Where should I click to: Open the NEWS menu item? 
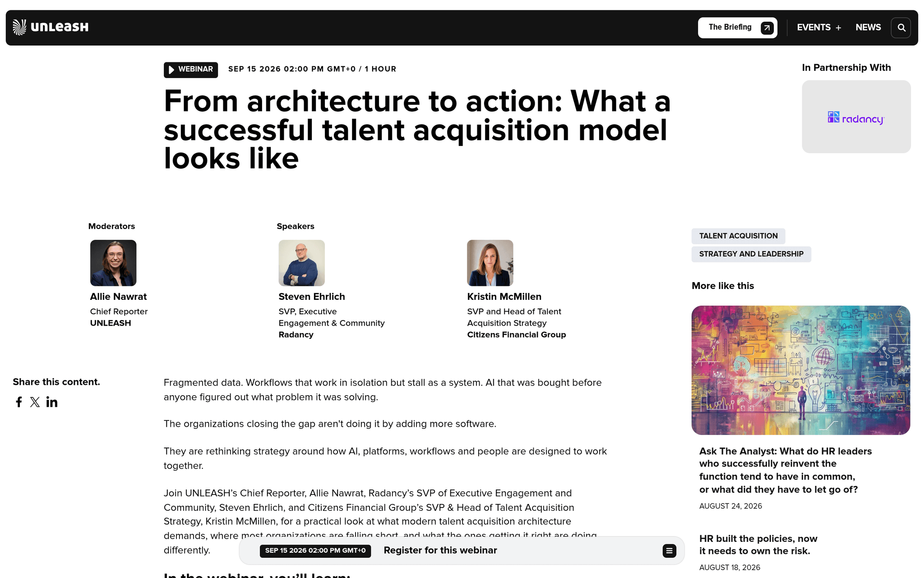868,28
